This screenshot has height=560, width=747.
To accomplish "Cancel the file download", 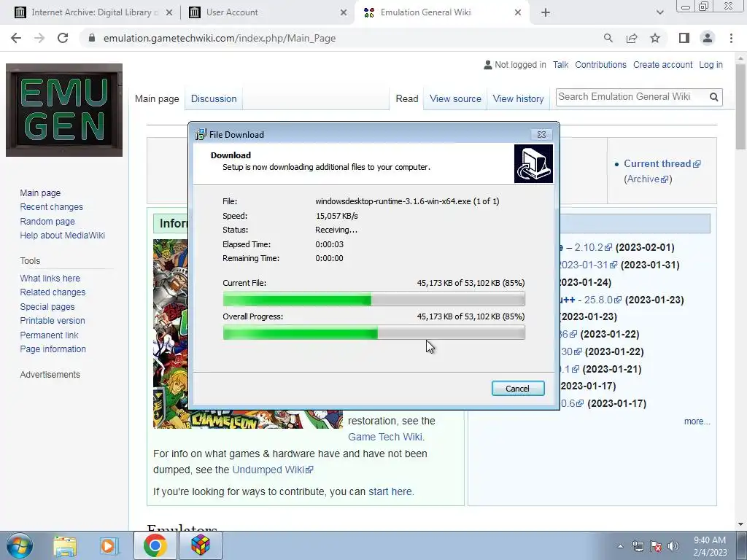I will click(x=518, y=389).
